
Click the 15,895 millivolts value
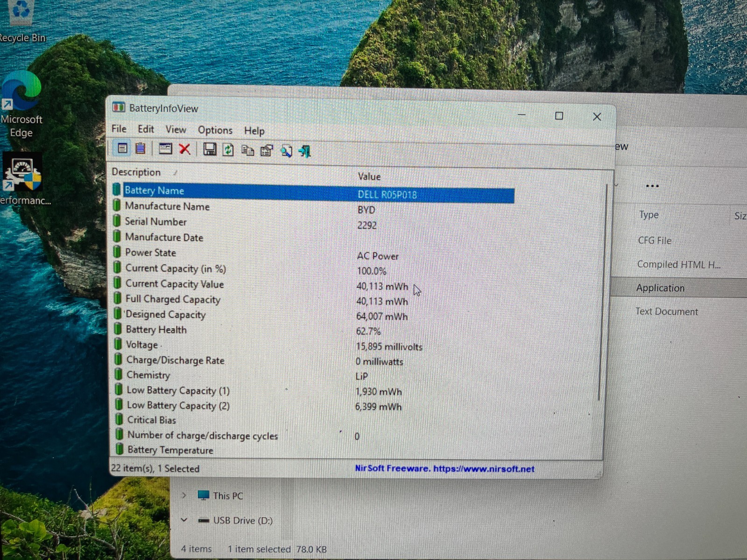point(389,347)
